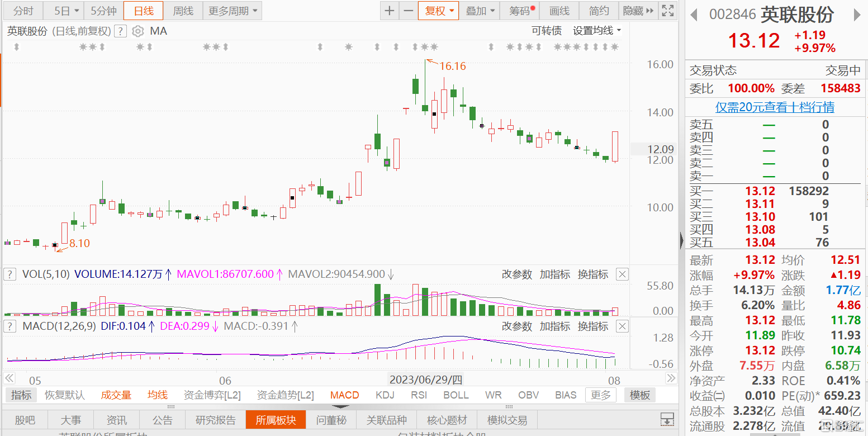Open help icon for VOL indicator
Screen dimensions: 868x436
tap(10, 274)
